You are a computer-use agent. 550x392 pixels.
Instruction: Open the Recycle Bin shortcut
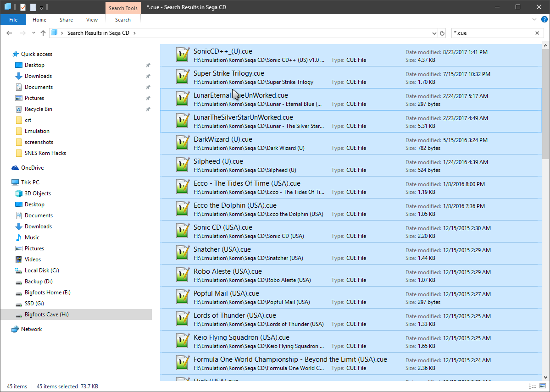pyautogui.click(x=38, y=109)
